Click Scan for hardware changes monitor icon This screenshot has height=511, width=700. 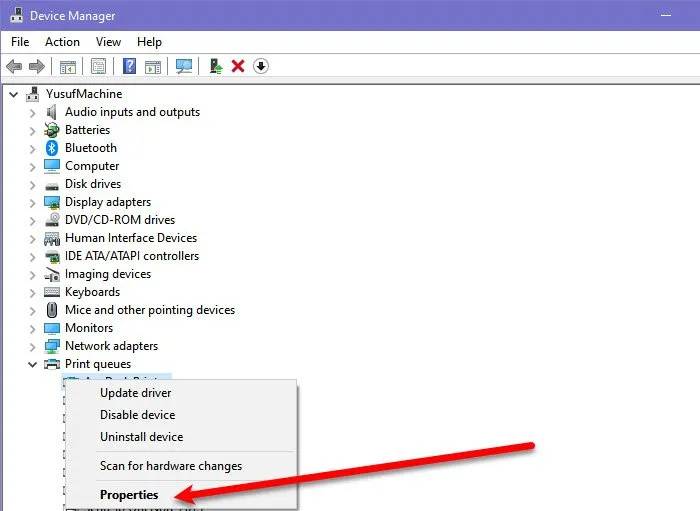(x=184, y=66)
